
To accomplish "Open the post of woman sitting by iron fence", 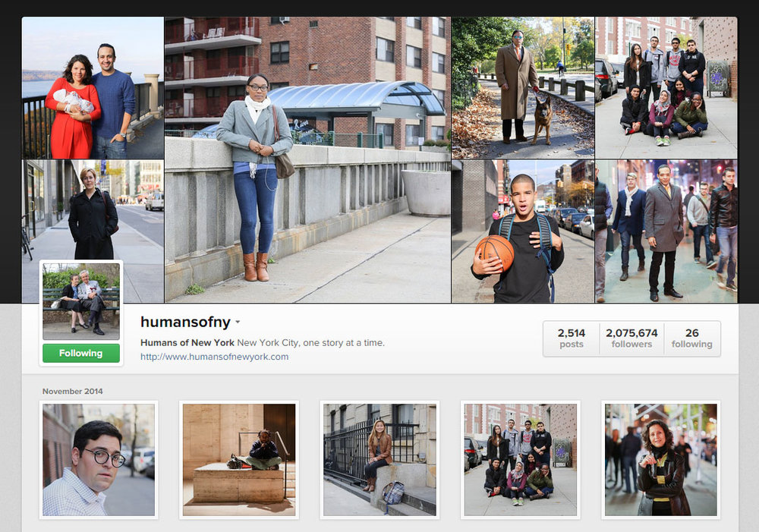I will click(x=379, y=460).
